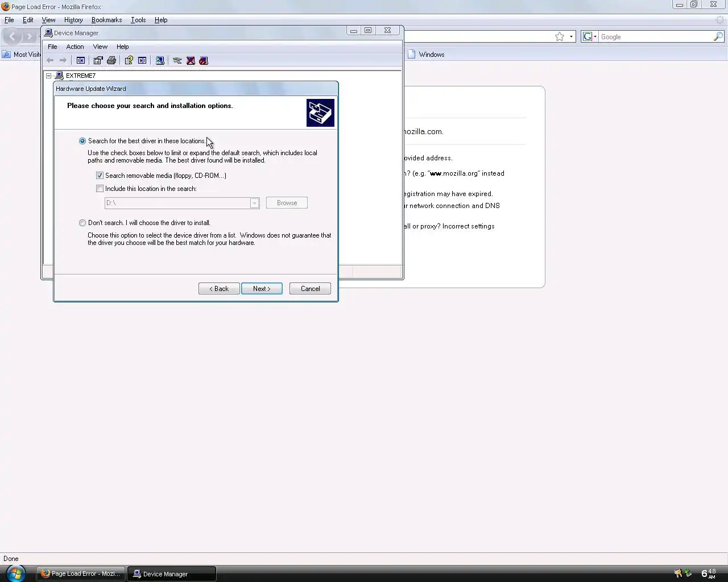Viewport: 728px width, 582px height.
Task: Collapse the EXTREME7 tree node
Action: [x=49, y=76]
